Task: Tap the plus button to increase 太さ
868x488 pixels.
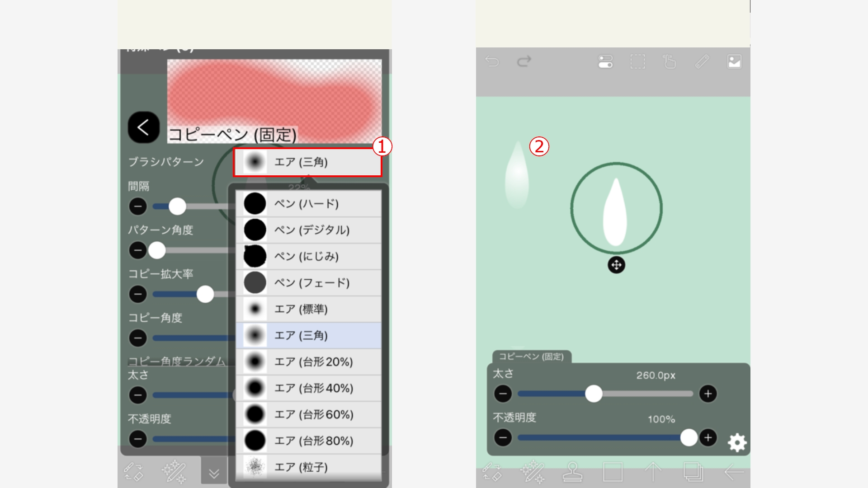Action: [x=708, y=394]
